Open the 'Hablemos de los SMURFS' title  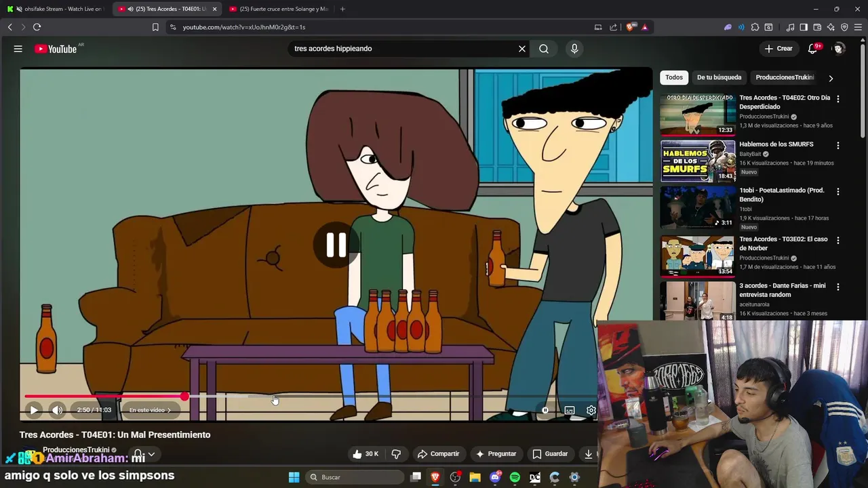tap(776, 144)
